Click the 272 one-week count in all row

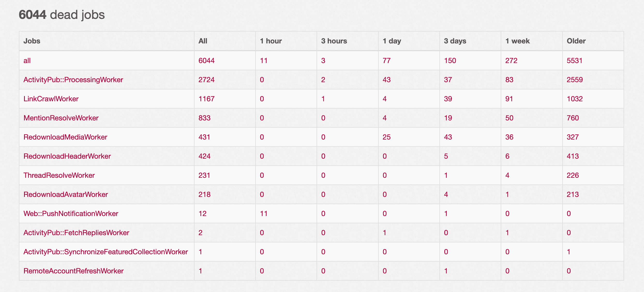[x=511, y=60]
